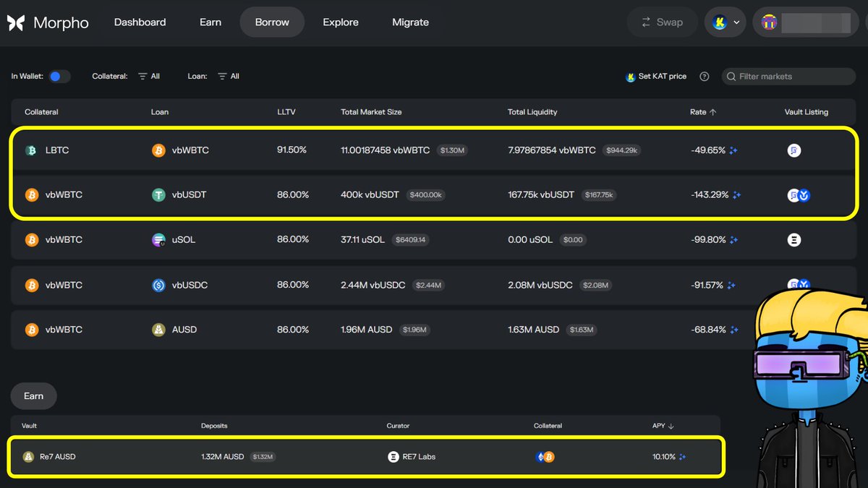The image size is (868, 488).
Task: Click the vault listing icons in vbUSDT row
Action: click(799, 194)
